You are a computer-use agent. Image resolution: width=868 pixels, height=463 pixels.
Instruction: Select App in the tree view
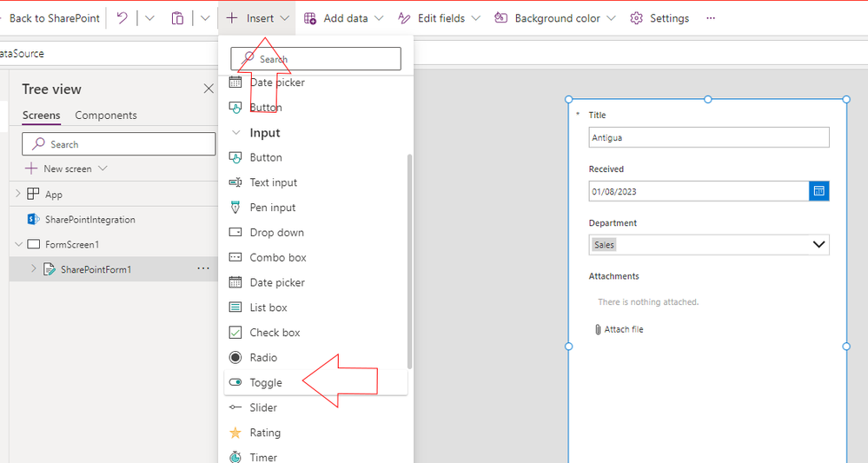pyautogui.click(x=54, y=195)
